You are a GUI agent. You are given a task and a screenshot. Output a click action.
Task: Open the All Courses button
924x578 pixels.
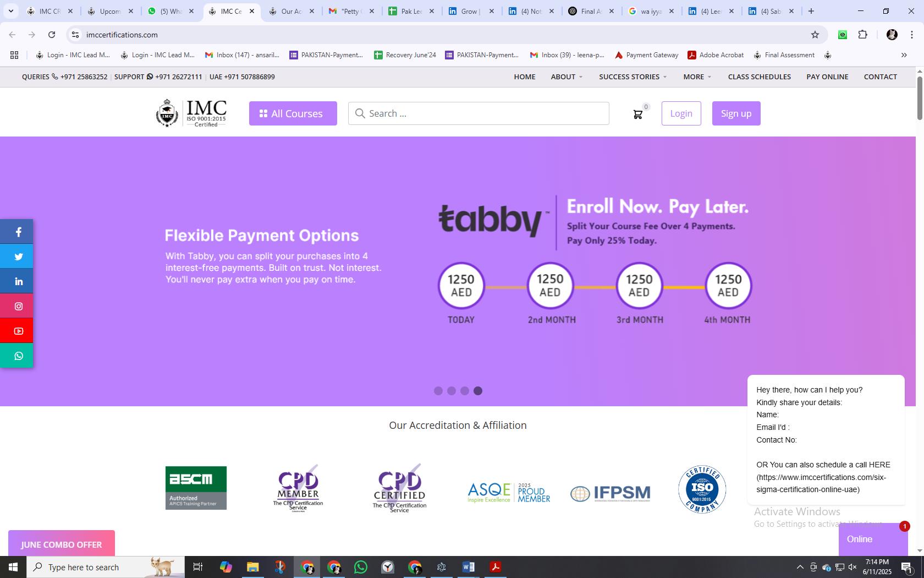click(293, 113)
